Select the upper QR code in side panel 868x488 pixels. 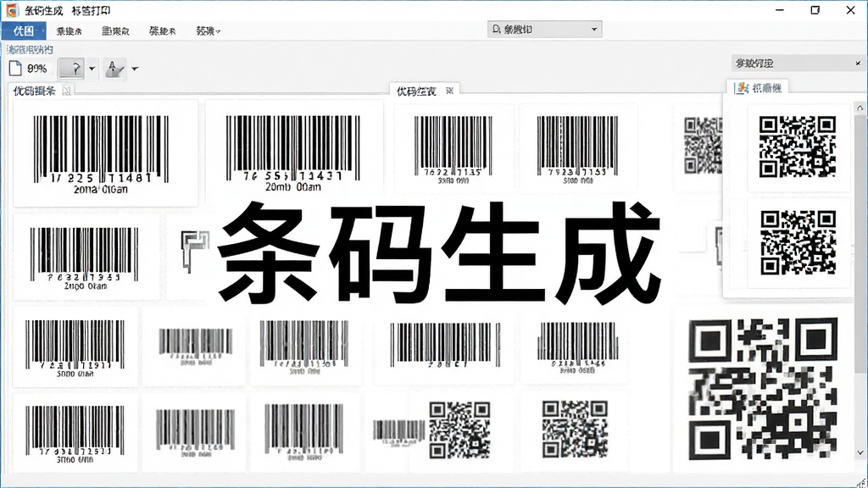pos(797,147)
